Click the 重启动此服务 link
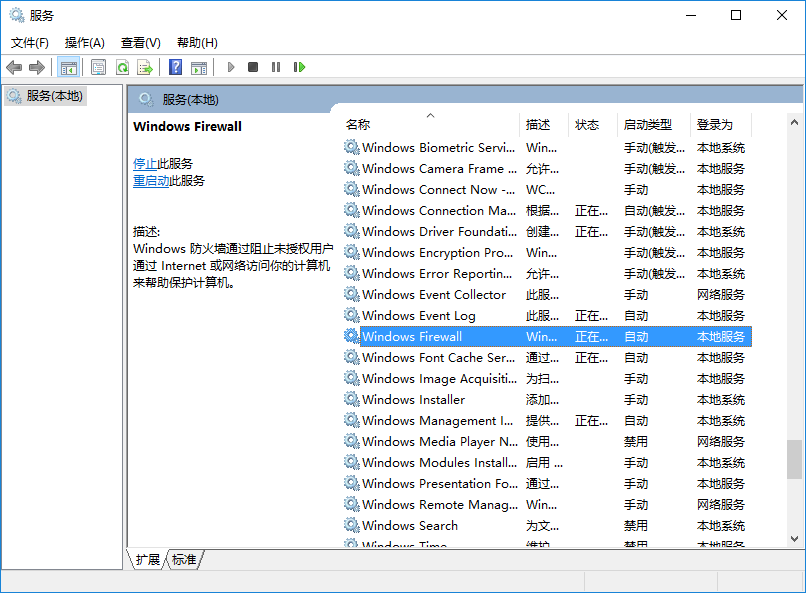806x593 pixels. [x=152, y=182]
